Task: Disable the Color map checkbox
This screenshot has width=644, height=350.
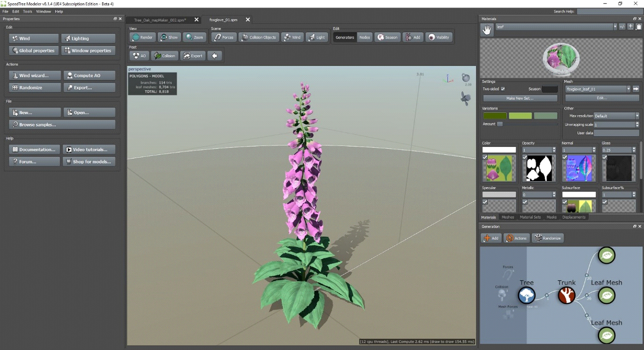Action: [485, 158]
